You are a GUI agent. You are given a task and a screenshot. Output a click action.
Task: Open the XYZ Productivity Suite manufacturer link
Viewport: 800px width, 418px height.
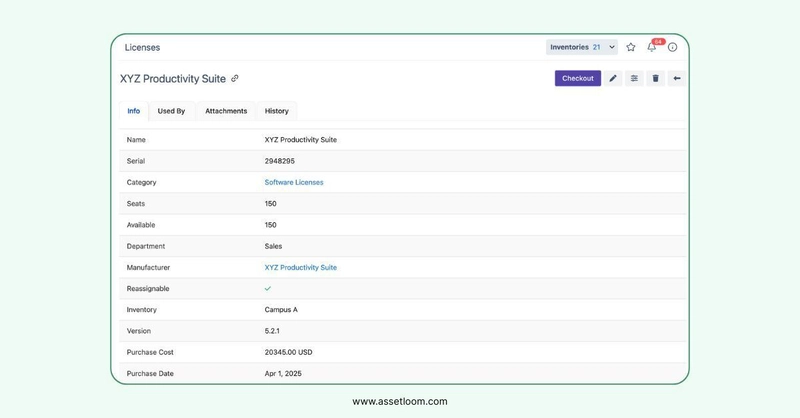tap(301, 267)
